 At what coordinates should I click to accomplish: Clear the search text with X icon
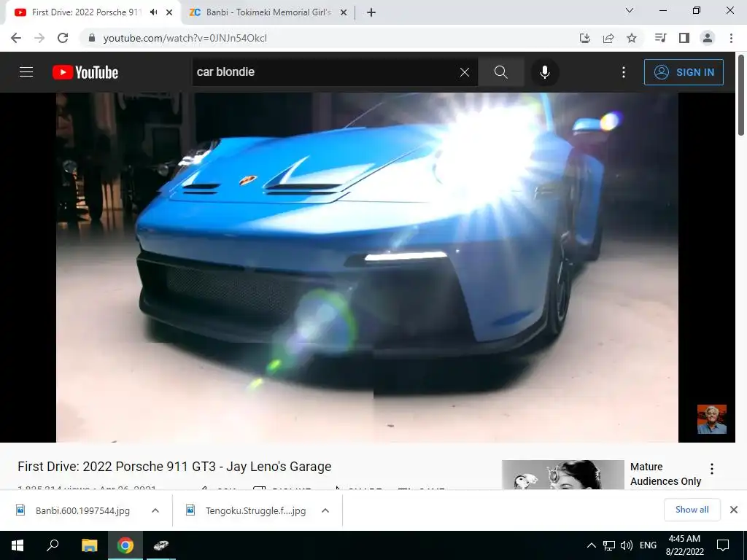(x=465, y=72)
